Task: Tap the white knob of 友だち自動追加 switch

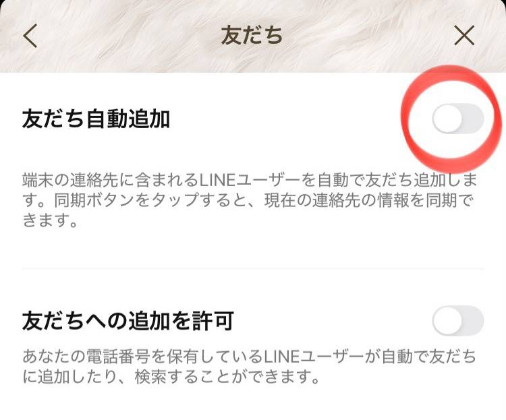Action: coord(447,119)
